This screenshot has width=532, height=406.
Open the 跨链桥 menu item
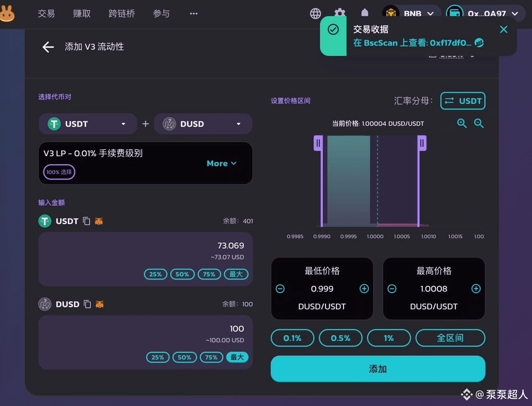[x=121, y=13]
